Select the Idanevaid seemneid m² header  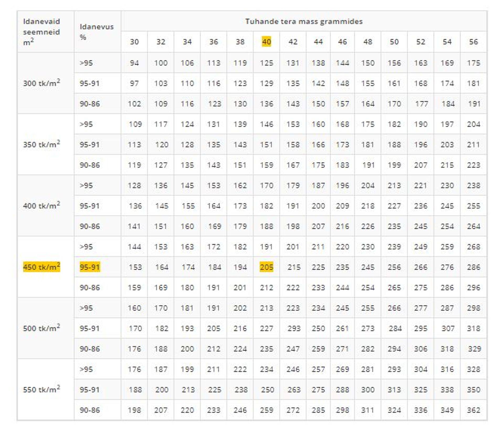[41, 32]
